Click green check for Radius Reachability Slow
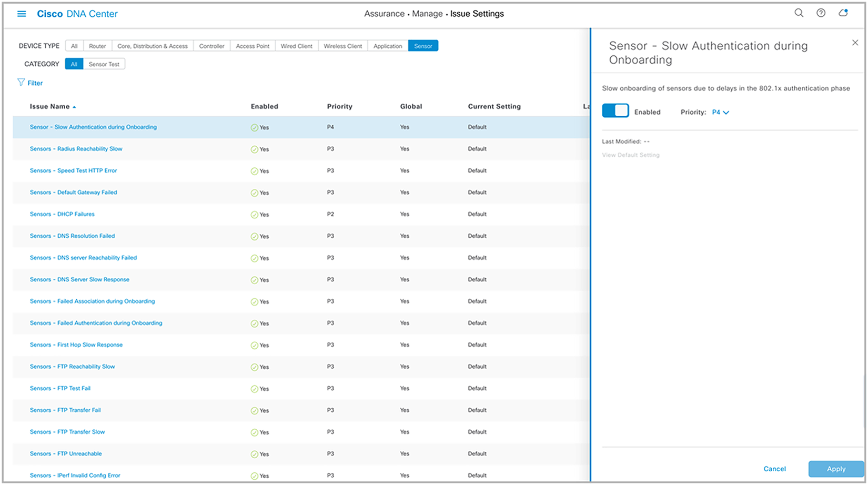Screen dimensions: 868x485 [x=255, y=149]
